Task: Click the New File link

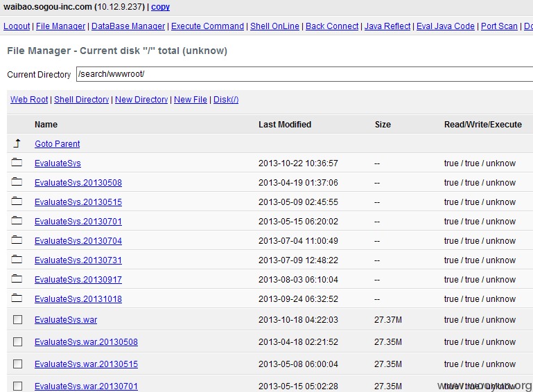Action: [191, 100]
